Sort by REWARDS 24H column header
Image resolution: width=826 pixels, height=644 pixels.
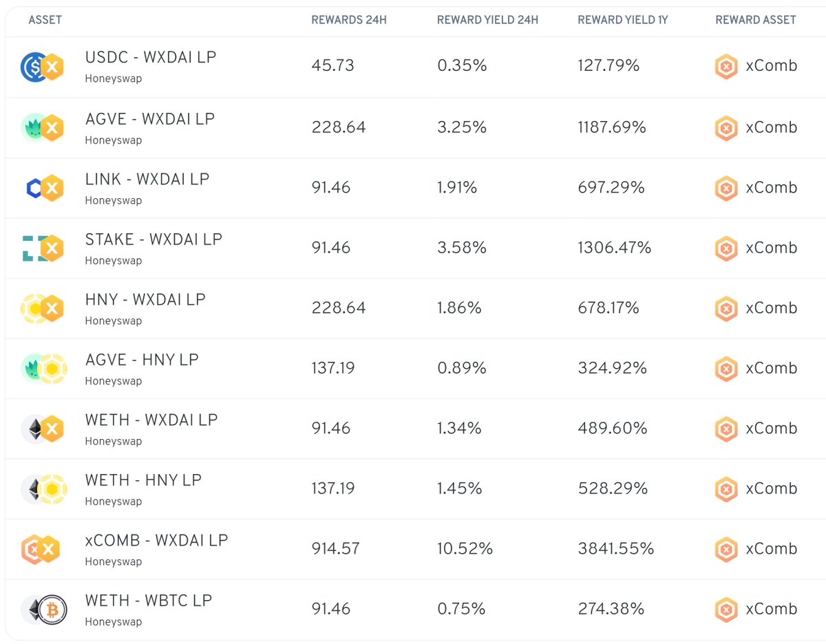pyautogui.click(x=349, y=20)
